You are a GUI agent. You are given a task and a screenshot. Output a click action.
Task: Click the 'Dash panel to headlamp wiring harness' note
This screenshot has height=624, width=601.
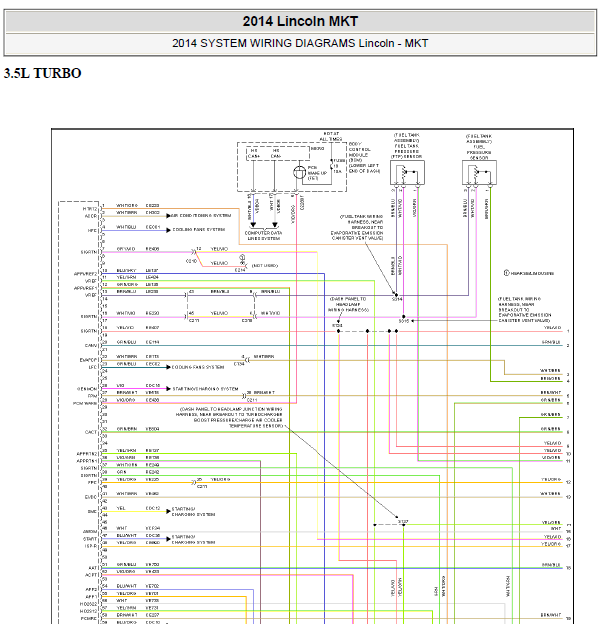tap(349, 304)
